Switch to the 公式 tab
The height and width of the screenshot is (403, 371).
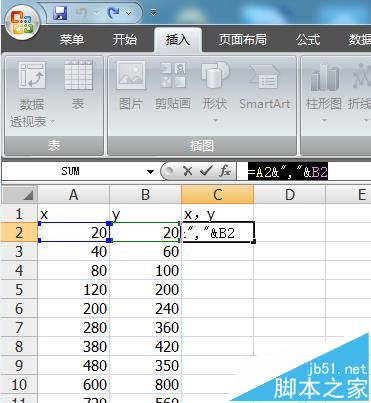[x=308, y=40]
